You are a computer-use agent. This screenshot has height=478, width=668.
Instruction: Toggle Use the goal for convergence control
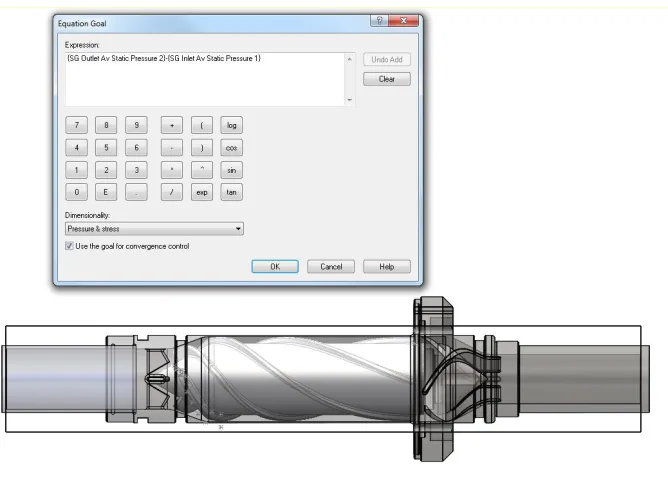point(69,246)
